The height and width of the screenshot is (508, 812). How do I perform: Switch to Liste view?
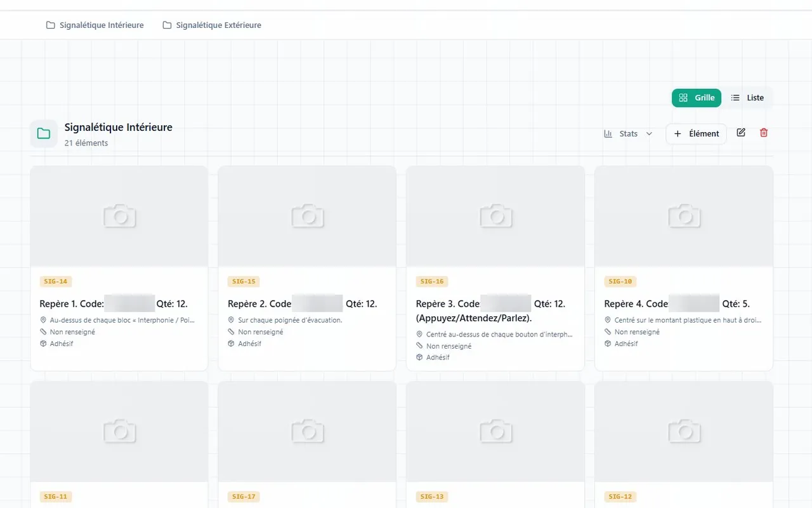click(747, 98)
